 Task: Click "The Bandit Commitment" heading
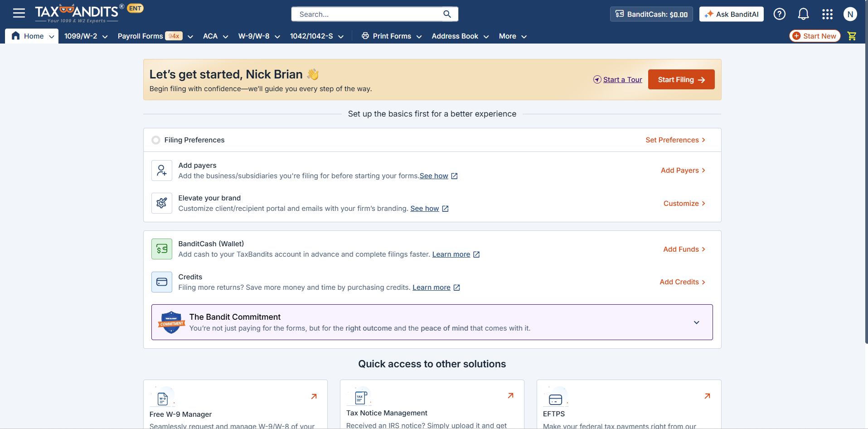235,317
